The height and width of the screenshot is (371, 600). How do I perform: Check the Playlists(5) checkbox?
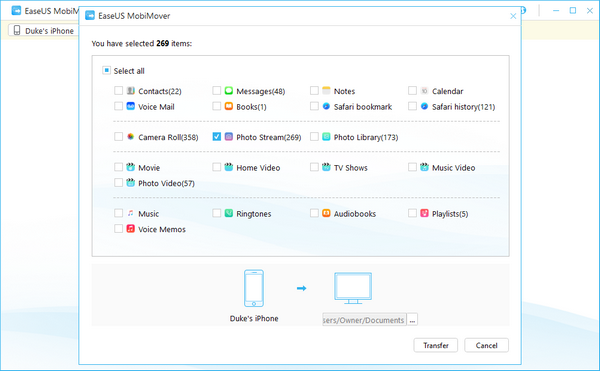pos(412,213)
